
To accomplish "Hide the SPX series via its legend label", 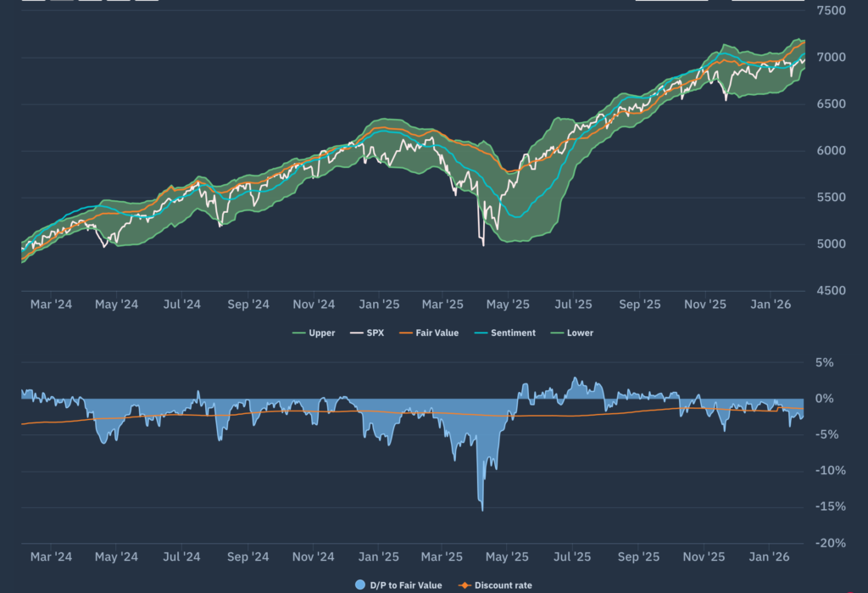I will [376, 333].
